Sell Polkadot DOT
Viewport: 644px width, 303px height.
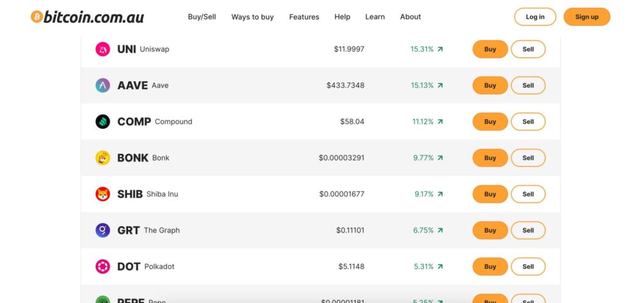tap(528, 267)
